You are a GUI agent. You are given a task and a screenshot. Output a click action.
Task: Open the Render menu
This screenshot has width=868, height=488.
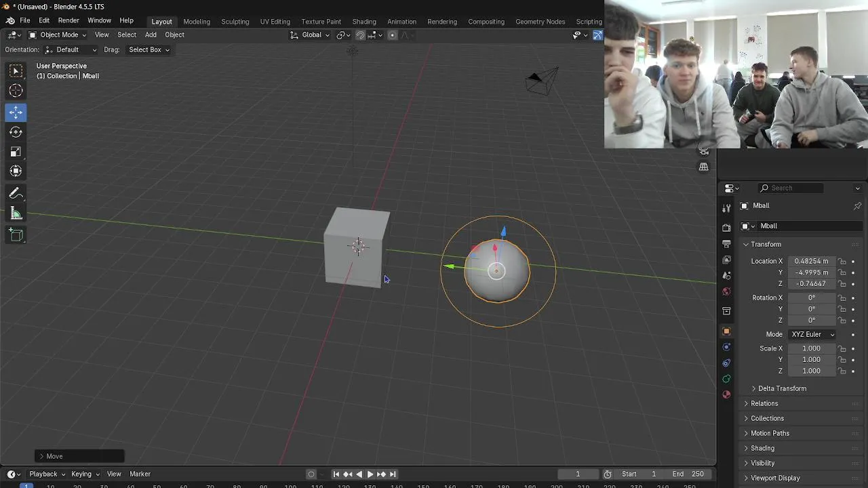(68, 21)
